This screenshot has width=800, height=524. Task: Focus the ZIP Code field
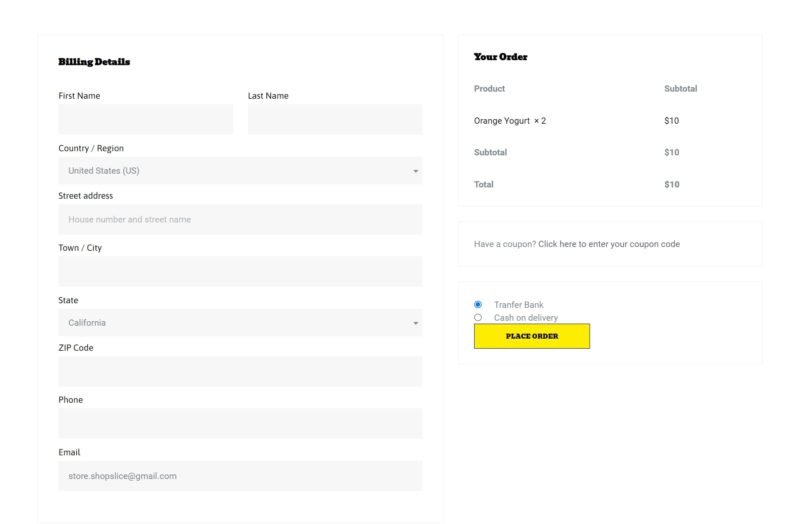(x=240, y=371)
